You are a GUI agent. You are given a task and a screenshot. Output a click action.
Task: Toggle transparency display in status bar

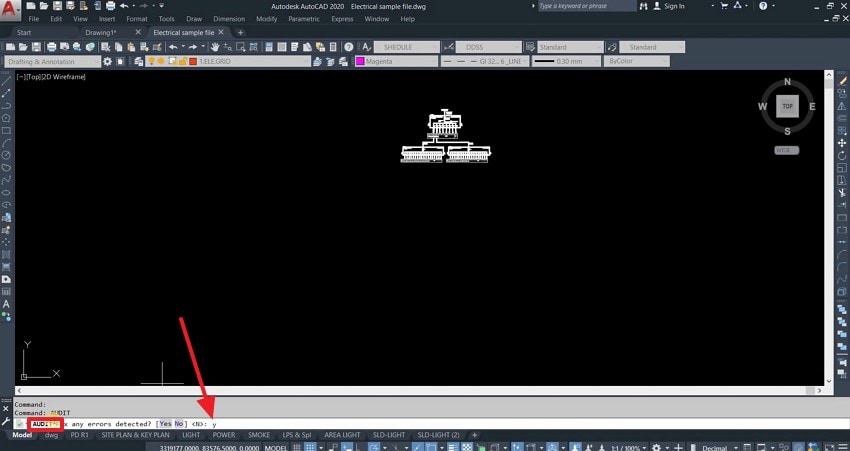[467, 447]
